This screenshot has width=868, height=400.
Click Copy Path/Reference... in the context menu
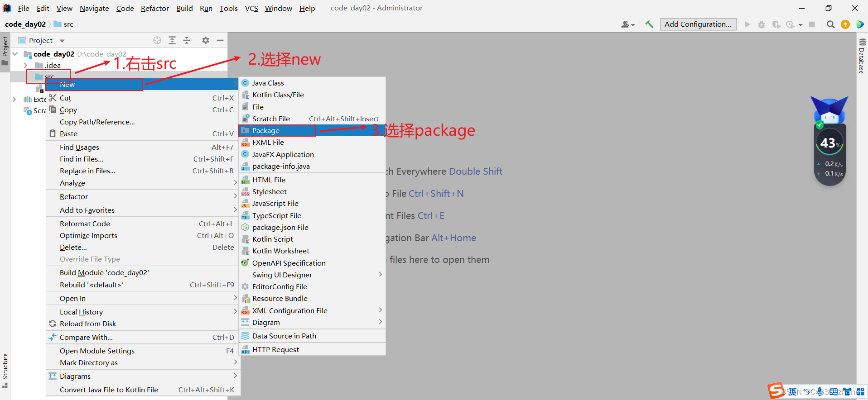[x=143, y=122]
